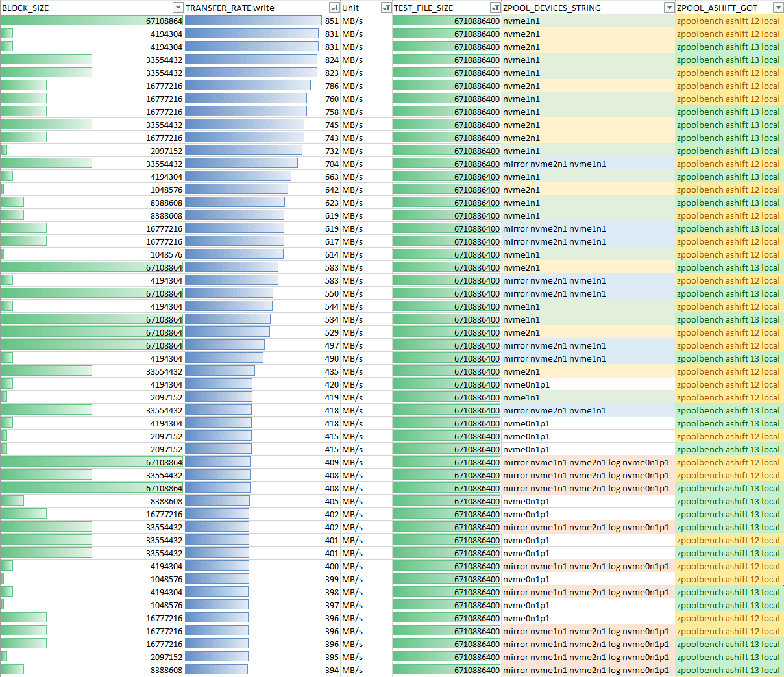
Task: Select the 550 transfer rate cell
Action: [x=262, y=293]
